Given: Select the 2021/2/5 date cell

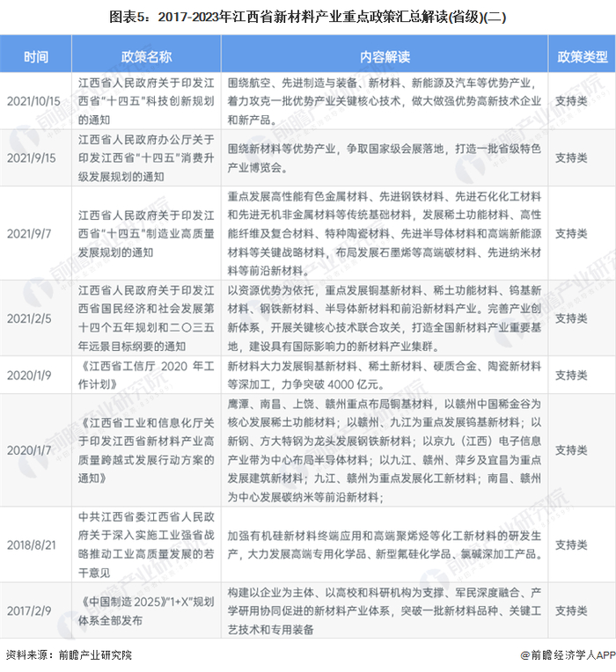Looking at the screenshot, I should click(x=29, y=318).
